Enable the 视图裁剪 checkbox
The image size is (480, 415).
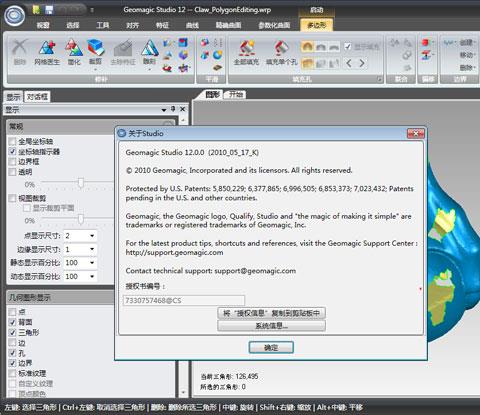[12, 198]
